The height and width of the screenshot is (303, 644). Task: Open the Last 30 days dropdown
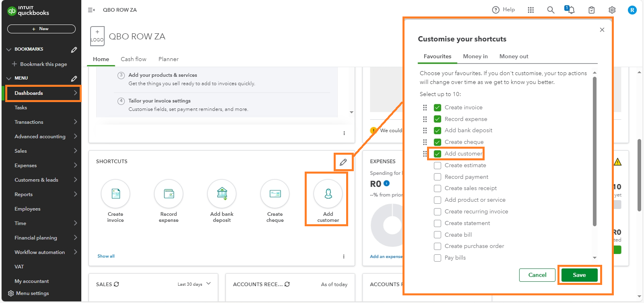pos(194,284)
